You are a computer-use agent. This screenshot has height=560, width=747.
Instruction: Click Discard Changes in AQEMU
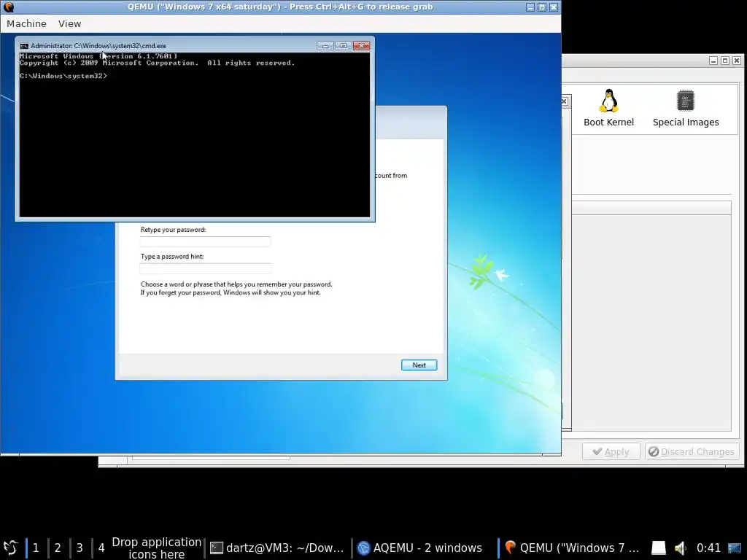click(692, 451)
